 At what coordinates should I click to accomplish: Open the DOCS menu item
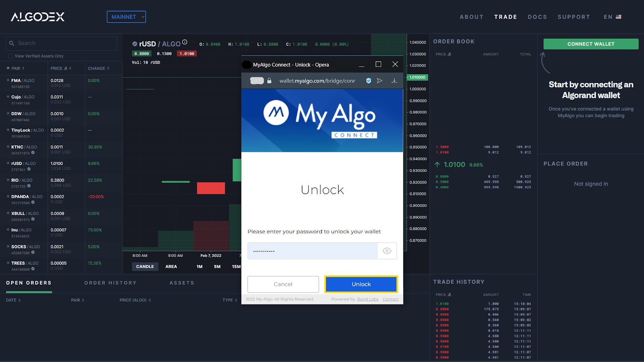pos(537,17)
